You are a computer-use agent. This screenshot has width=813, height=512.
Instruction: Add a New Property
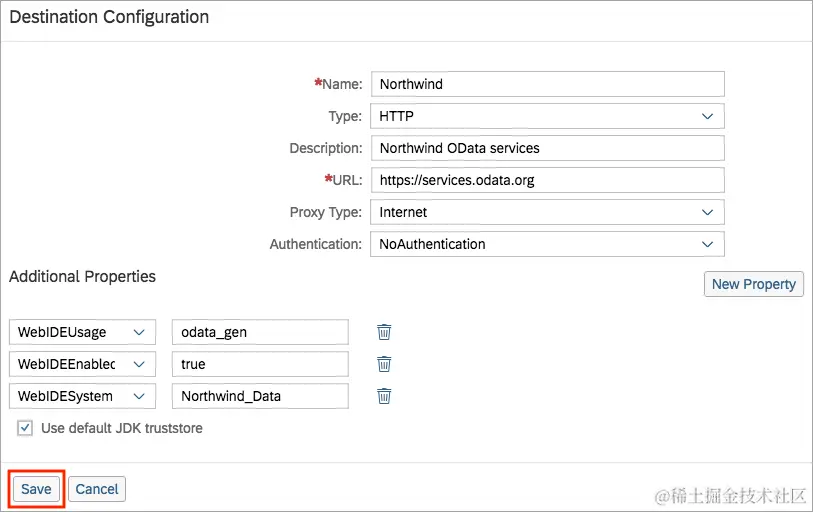pos(753,284)
